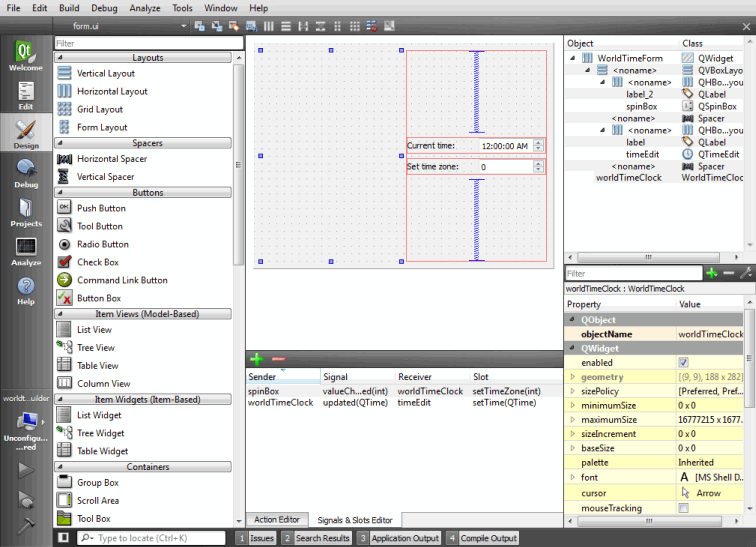Select Radio Button widget in widget box
The width and height of the screenshot is (756, 547).
pyautogui.click(x=102, y=244)
